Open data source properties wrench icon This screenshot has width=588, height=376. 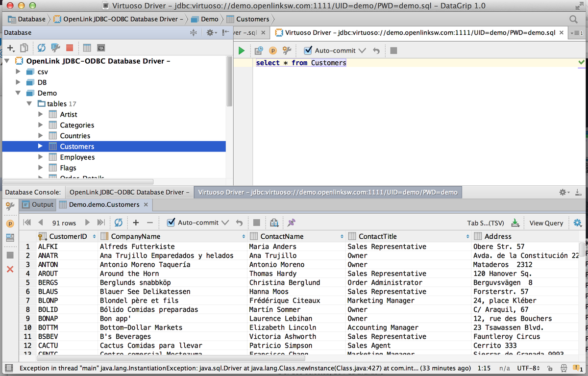(x=55, y=48)
